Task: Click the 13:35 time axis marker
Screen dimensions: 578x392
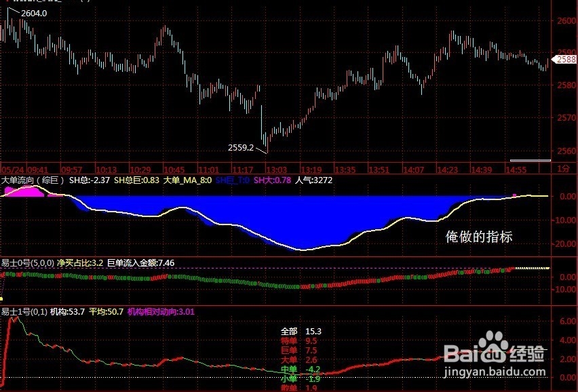Action: 345,170
